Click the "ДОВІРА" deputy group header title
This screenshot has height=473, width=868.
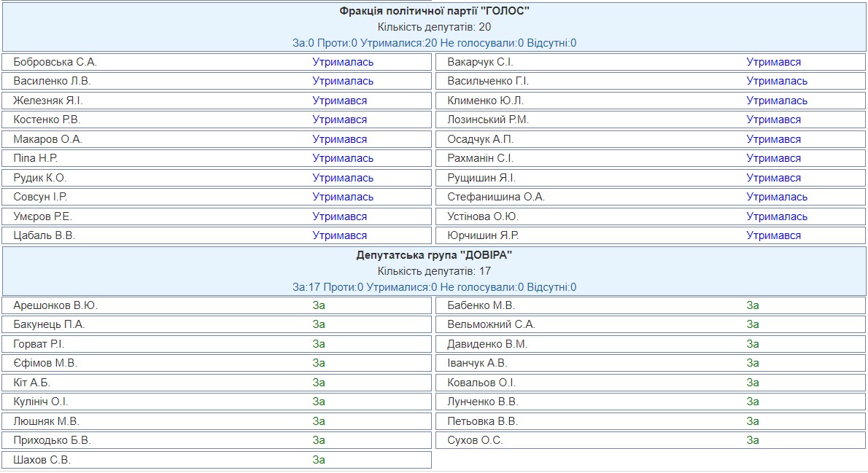tap(434, 255)
